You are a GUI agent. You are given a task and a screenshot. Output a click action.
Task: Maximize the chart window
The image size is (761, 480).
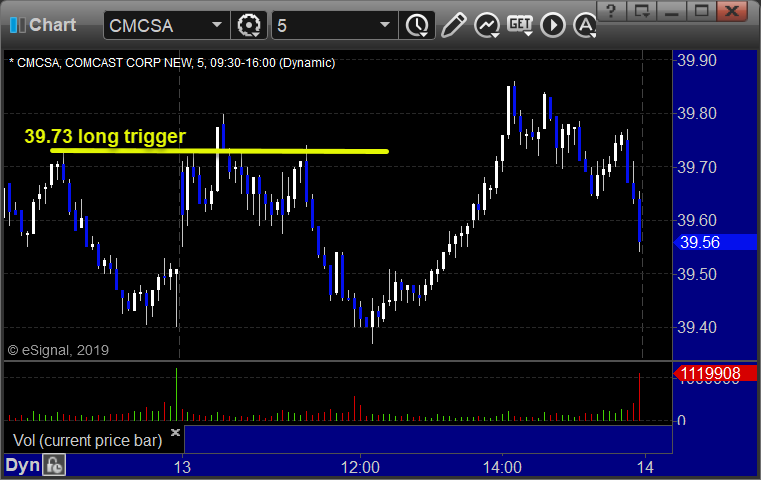coord(701,10)
